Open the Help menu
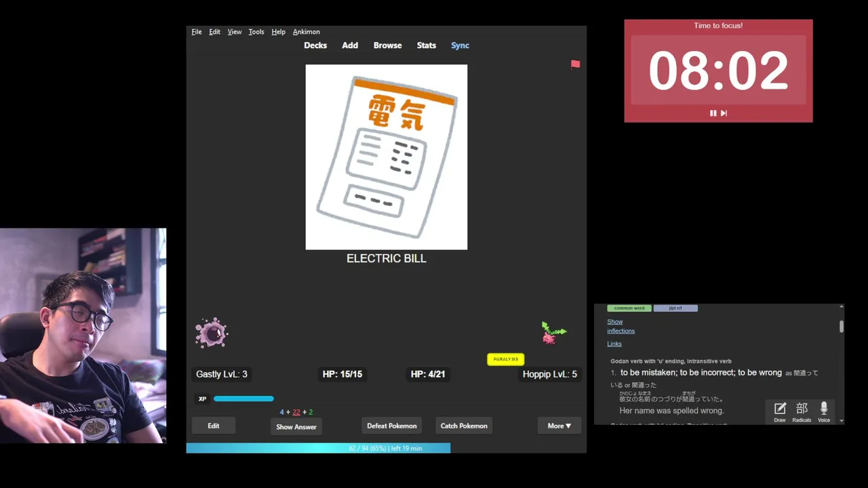The image size is (868, 488). click(278, 32)
